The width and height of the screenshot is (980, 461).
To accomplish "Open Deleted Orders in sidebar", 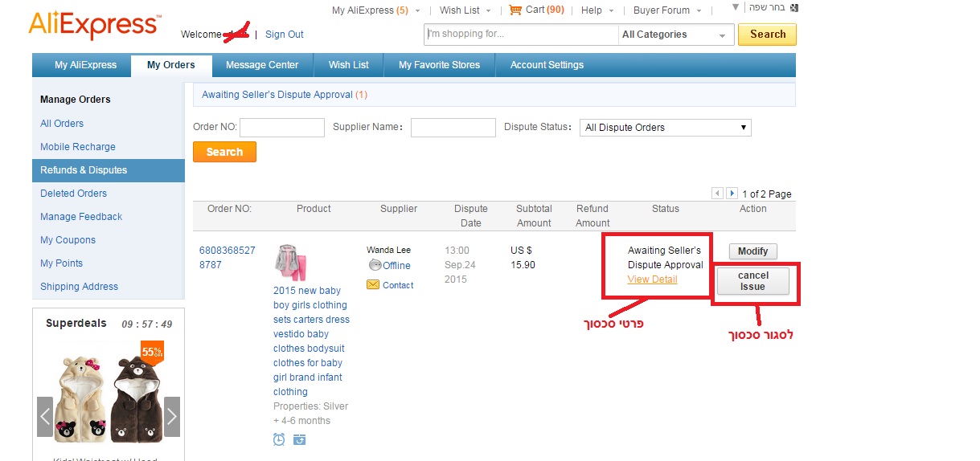I will click(74, 194).
